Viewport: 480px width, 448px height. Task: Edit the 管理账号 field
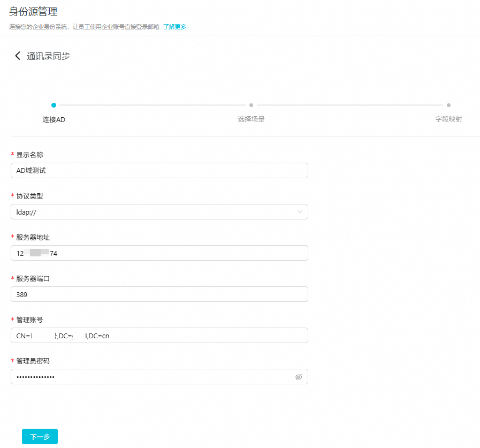159,335
